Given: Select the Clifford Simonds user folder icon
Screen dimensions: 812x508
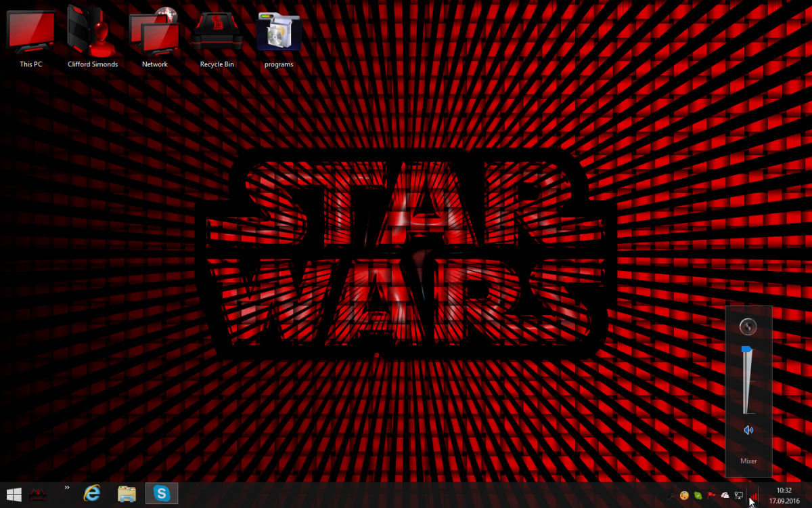Looking at the screenshot, I should click(x=93, y=34).
